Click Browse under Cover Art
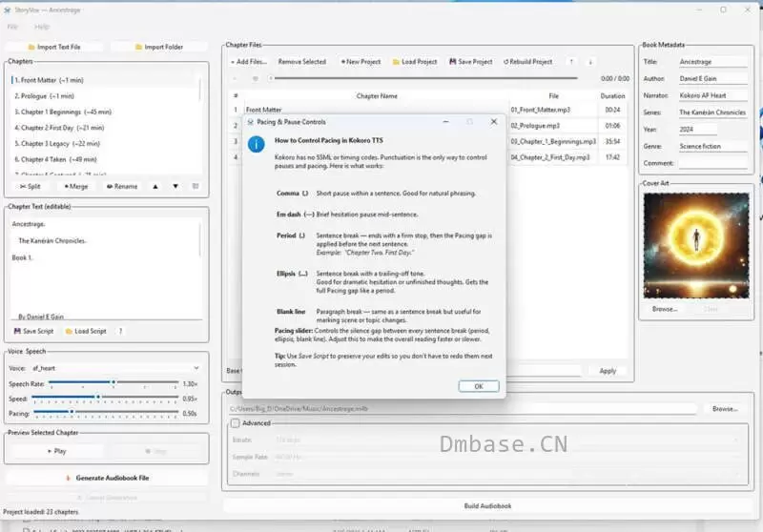This screenshot has height=532, width=763. (x=665, y=309)
